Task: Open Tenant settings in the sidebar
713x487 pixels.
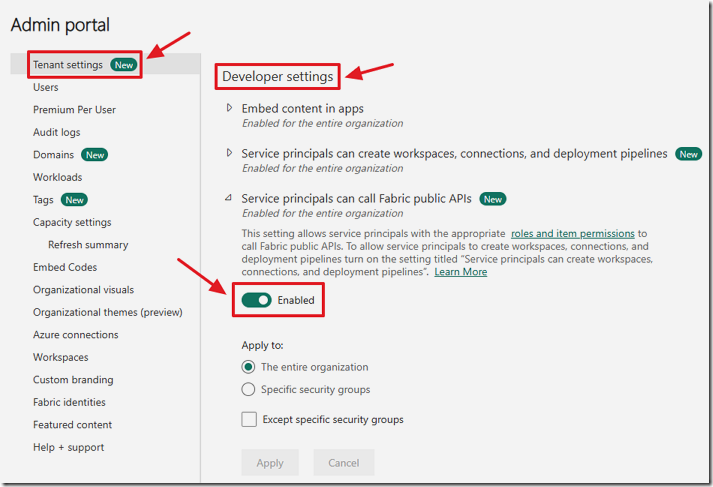Action: 68,65
